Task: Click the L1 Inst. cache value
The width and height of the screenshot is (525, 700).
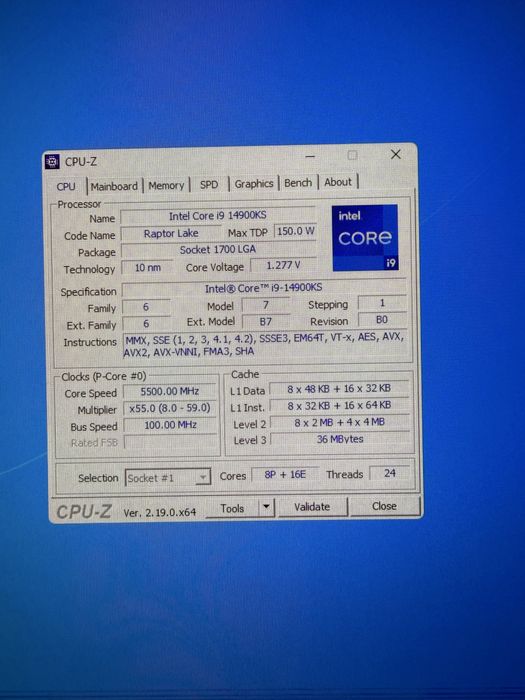Action: coord(339,405)
